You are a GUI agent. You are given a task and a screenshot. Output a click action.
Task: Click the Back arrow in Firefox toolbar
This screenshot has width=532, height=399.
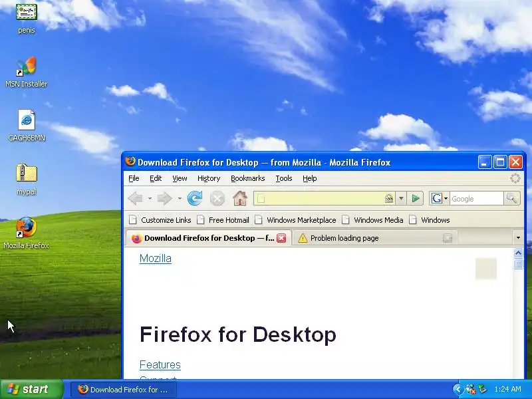click(136, 198)
